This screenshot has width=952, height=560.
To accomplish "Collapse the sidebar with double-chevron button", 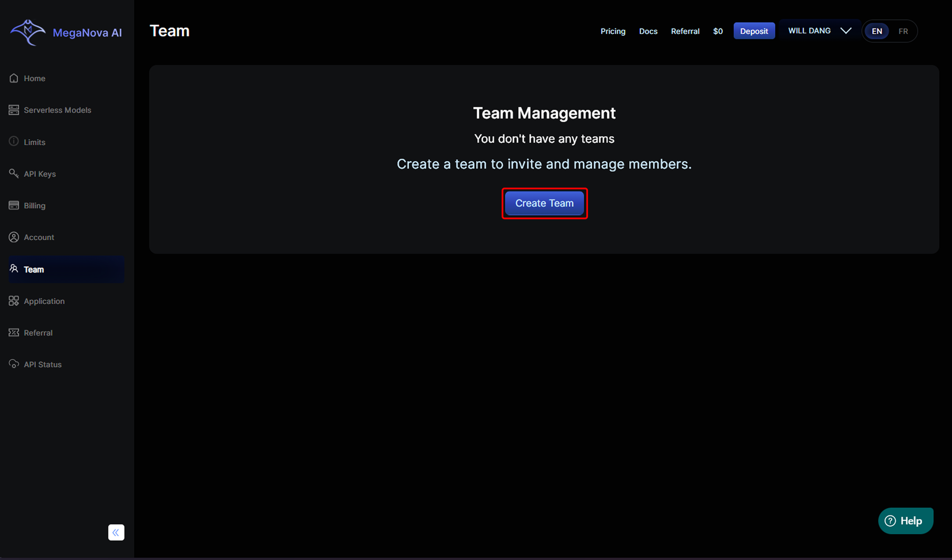I will coord(116,532).
